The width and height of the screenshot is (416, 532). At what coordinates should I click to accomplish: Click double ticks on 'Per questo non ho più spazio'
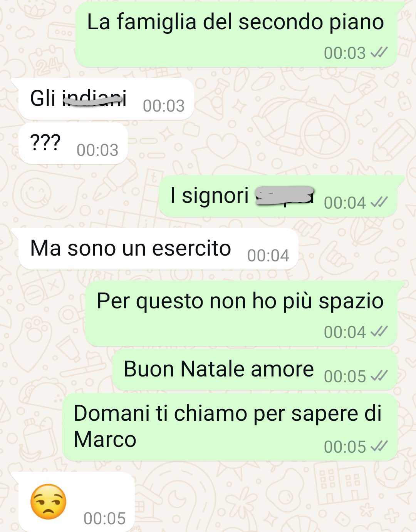coord(379,332)
